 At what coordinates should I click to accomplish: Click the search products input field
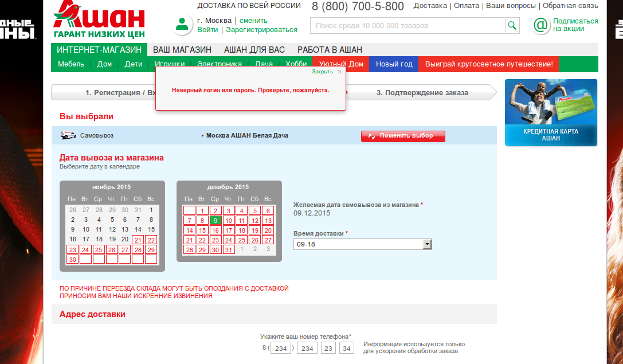[x=408, y=26]
